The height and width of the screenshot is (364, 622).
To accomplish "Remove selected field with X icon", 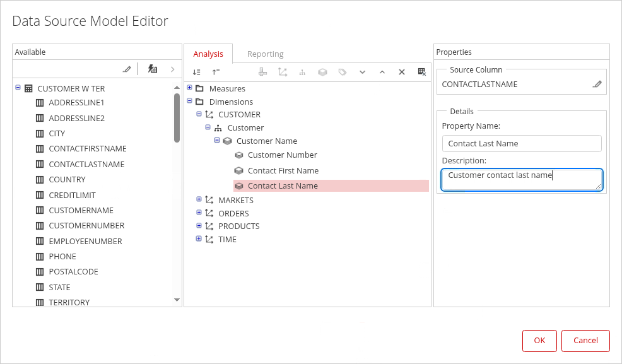I will tap(401, 73).
